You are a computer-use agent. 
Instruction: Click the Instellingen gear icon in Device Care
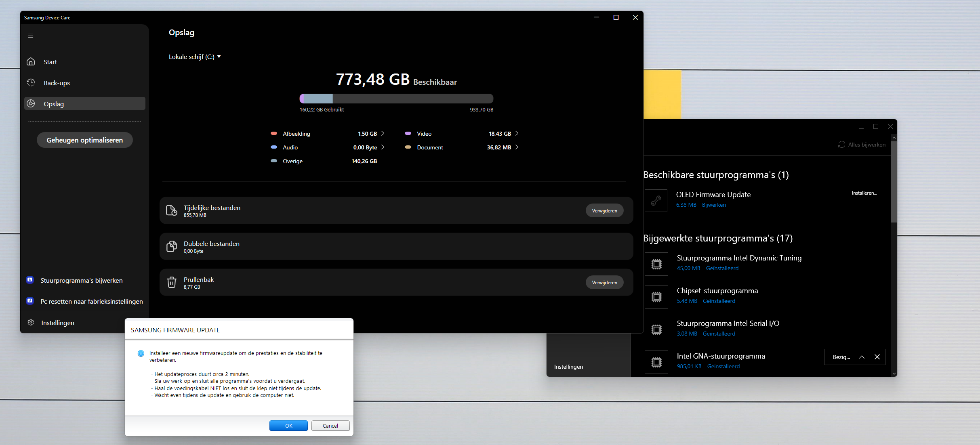(31, 322)
